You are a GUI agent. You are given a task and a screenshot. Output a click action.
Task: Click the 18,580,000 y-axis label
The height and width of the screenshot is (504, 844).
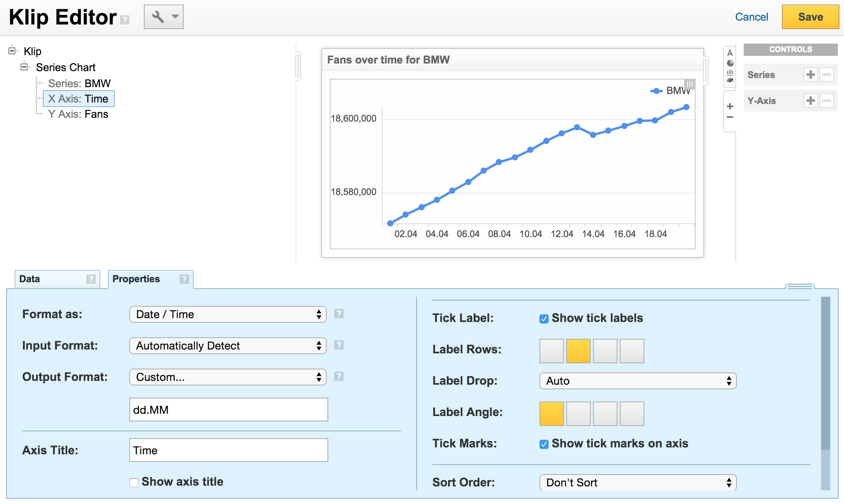coord(354,192)
